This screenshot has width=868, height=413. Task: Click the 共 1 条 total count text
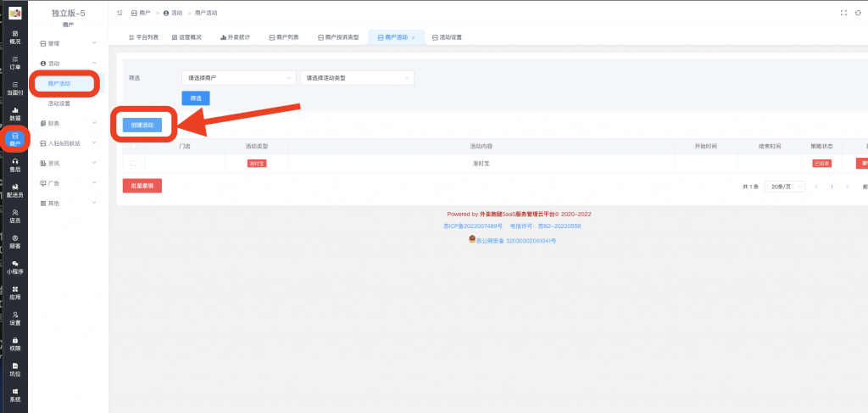750,187
